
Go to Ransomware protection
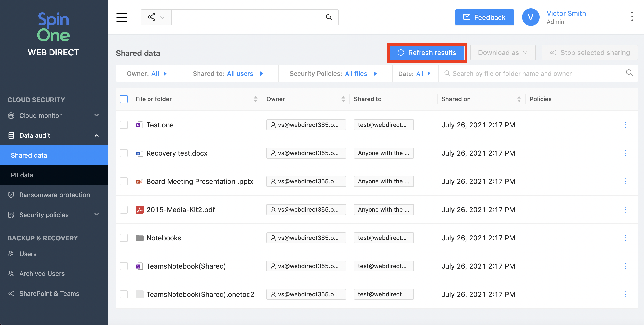pyautogui.click(x=54, y=195)
